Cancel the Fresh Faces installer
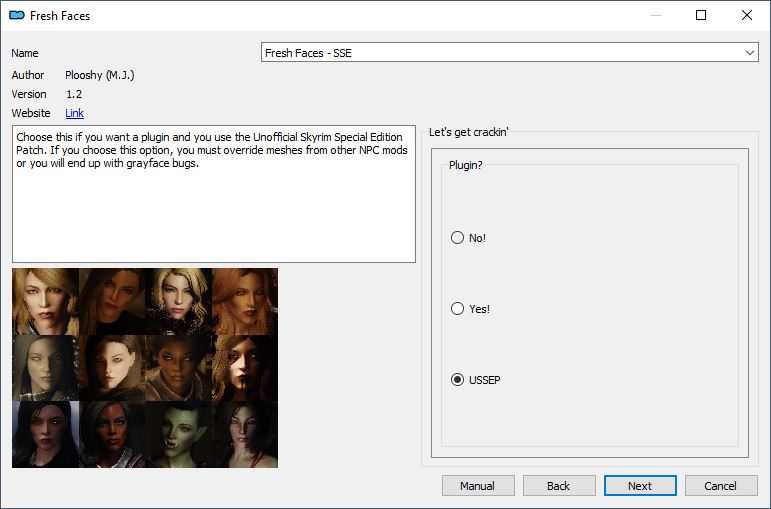 point(721,486)
